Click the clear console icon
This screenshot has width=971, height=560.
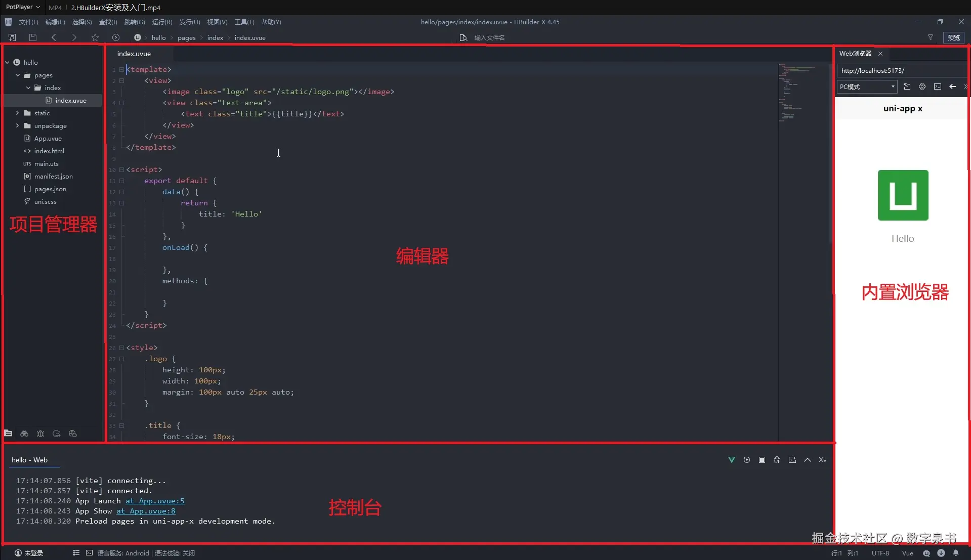823,460
